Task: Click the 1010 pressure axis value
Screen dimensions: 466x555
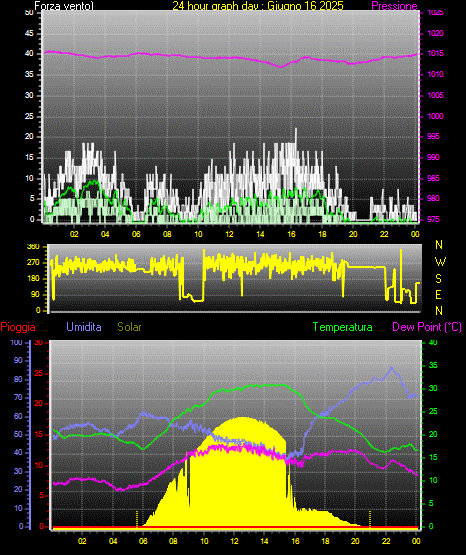Action: tap(435, 74)
